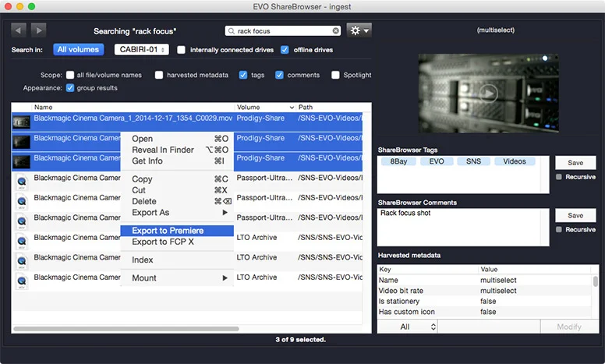Save the ShareBrowser comments
Screen dimensions: 605x364
[575, 216]
